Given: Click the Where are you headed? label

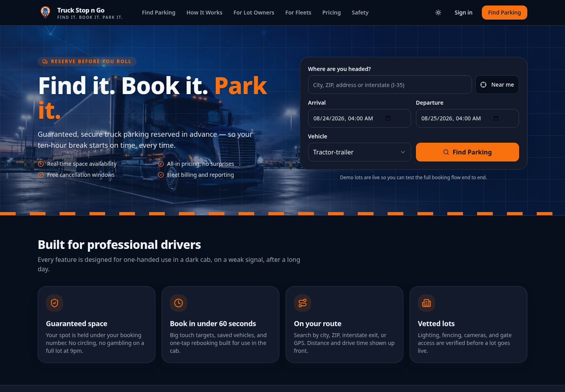Looking at the screenshot, I should (339, 69).
